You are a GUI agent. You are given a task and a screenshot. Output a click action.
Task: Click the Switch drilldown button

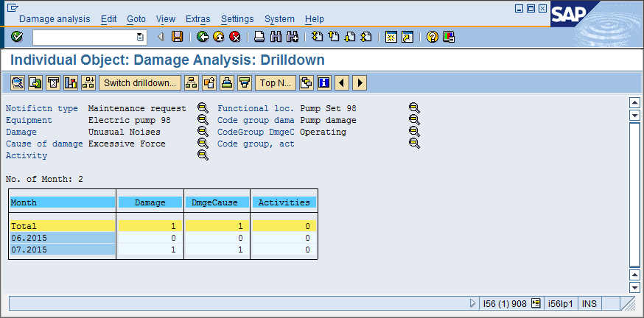140,83
